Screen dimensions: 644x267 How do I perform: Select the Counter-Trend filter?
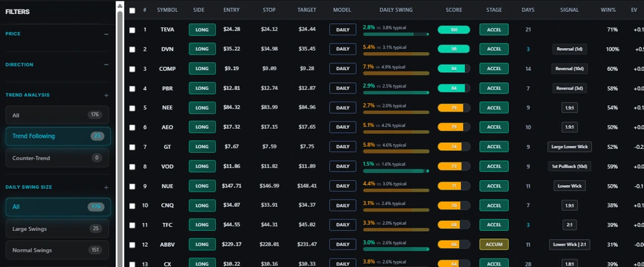coord(57,158)
